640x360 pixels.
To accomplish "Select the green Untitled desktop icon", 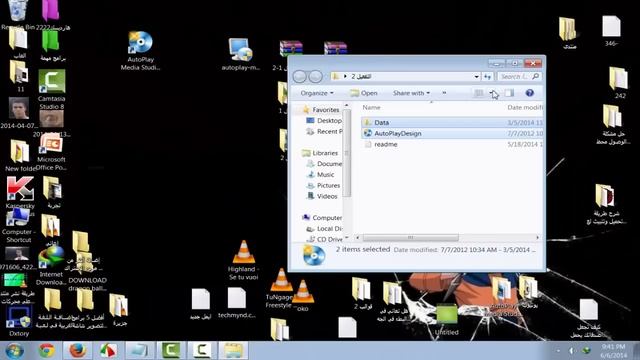I will 447,320.
